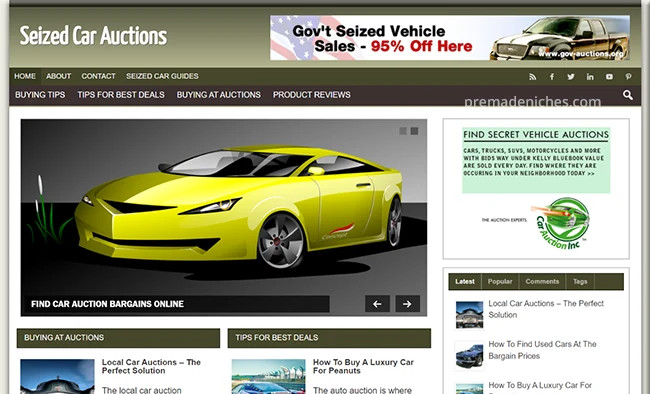The height and width of the screenshot is (394, 650).
Task: Click thumbnail beside sidebar Local Car Auctions
Action: tap(469, 315)
